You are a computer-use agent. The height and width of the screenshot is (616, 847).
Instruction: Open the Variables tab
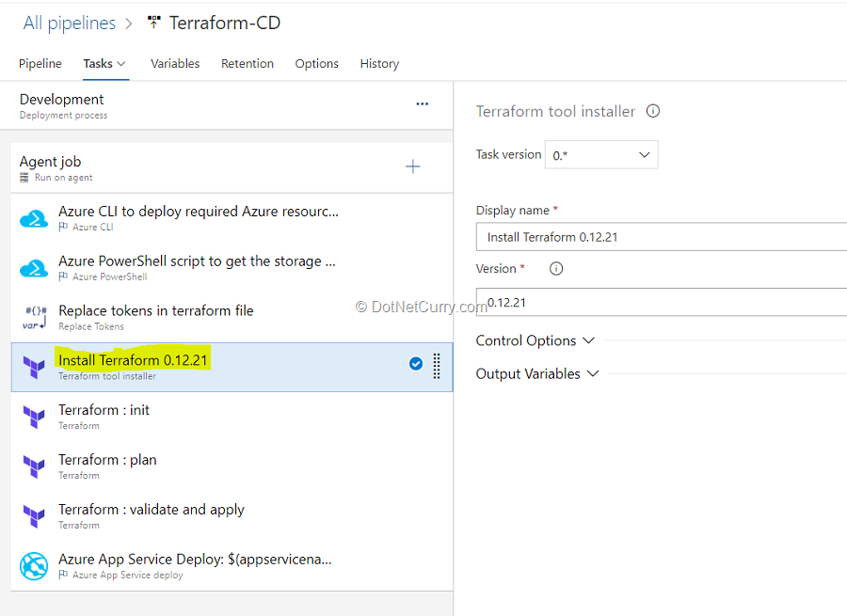point(175,64)
